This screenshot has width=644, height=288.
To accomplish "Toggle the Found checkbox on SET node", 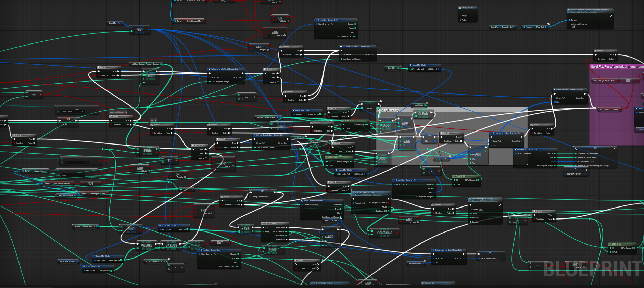I will point(69,125).
